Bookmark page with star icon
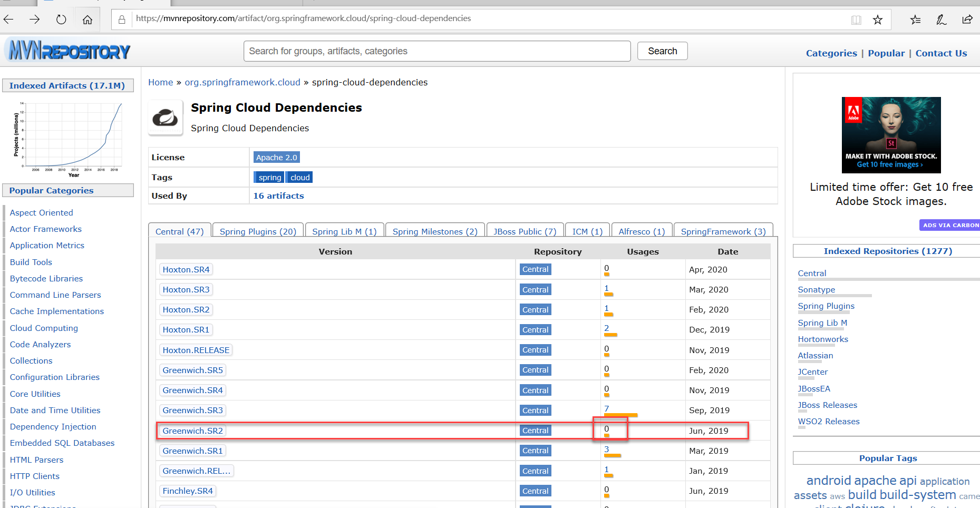Image resolution: width=980 pixels, height=508 pixels. pos(878,20)
